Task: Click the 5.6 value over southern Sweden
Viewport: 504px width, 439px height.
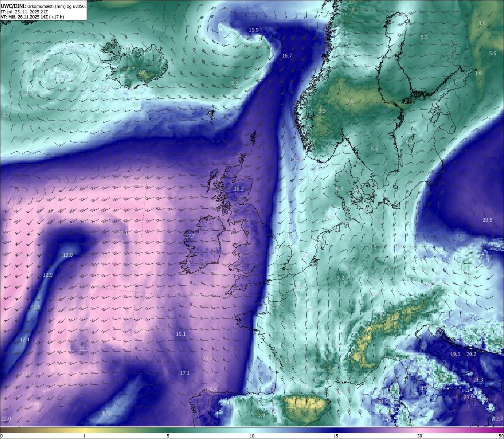Action: (x=374, y=149)
